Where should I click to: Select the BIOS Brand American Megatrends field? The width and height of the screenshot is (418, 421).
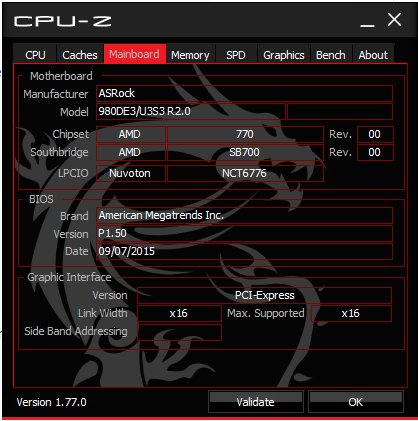point(244,215)
